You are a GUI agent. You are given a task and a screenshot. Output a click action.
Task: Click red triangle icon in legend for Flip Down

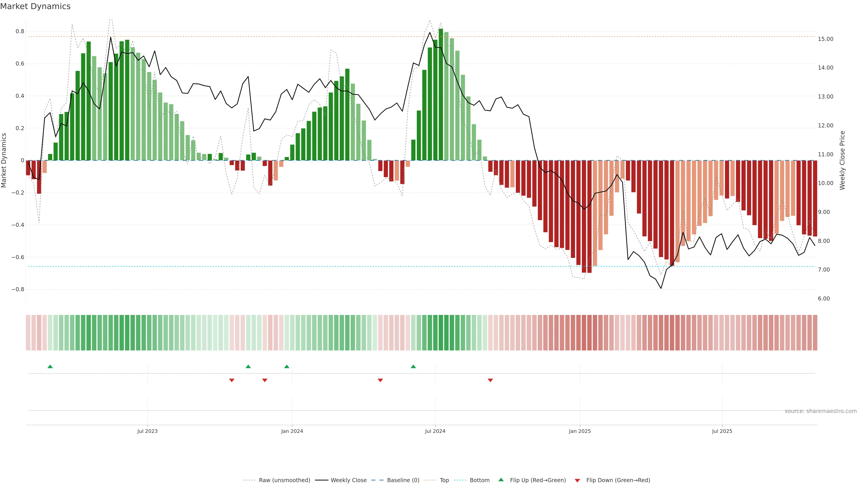coord(577,481)
